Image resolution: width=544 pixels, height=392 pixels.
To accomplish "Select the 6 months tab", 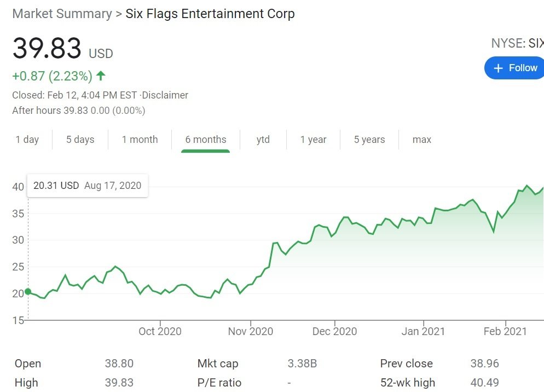I will (206, 140).
